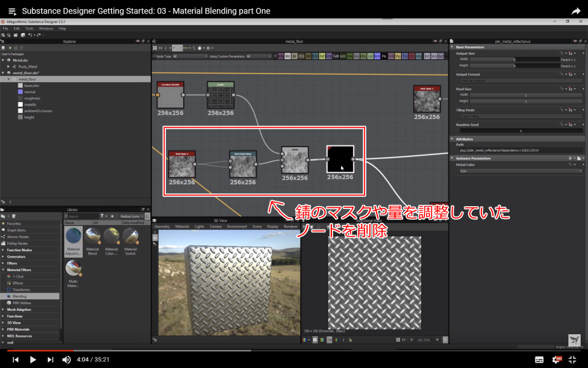Open the Tools menu

(29, 29)
